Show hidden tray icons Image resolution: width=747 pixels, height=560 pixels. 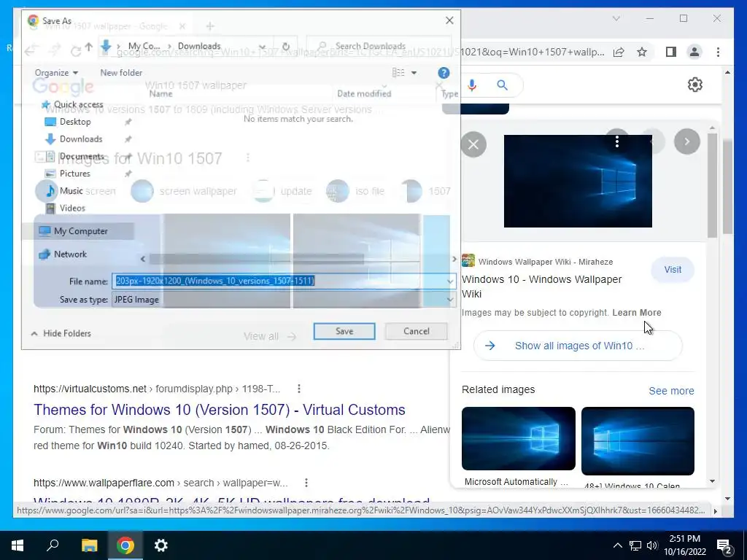(x=617, y=545)
